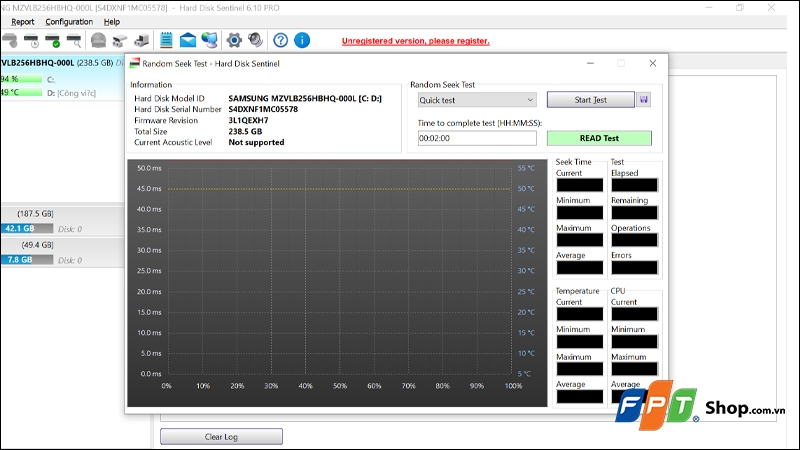Click the (49.4 GB) partition size label
Viewport: 800px width, 450px height.
(37, 245)
